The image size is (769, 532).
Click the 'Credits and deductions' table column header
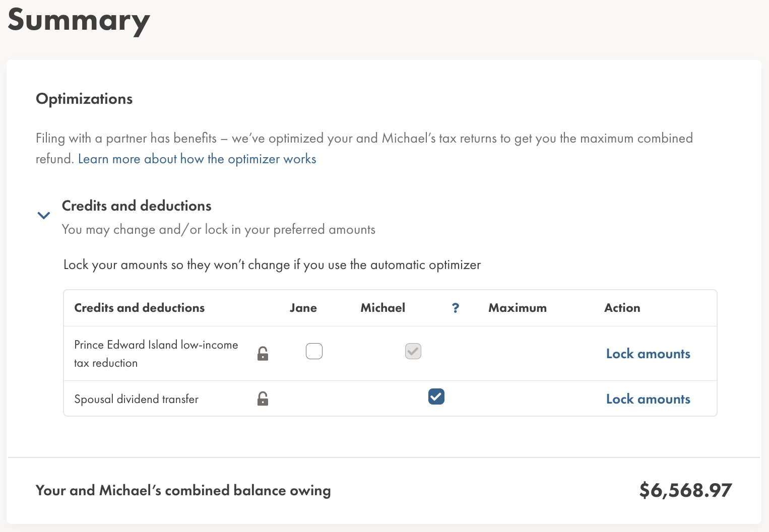[x=140, y=308]
